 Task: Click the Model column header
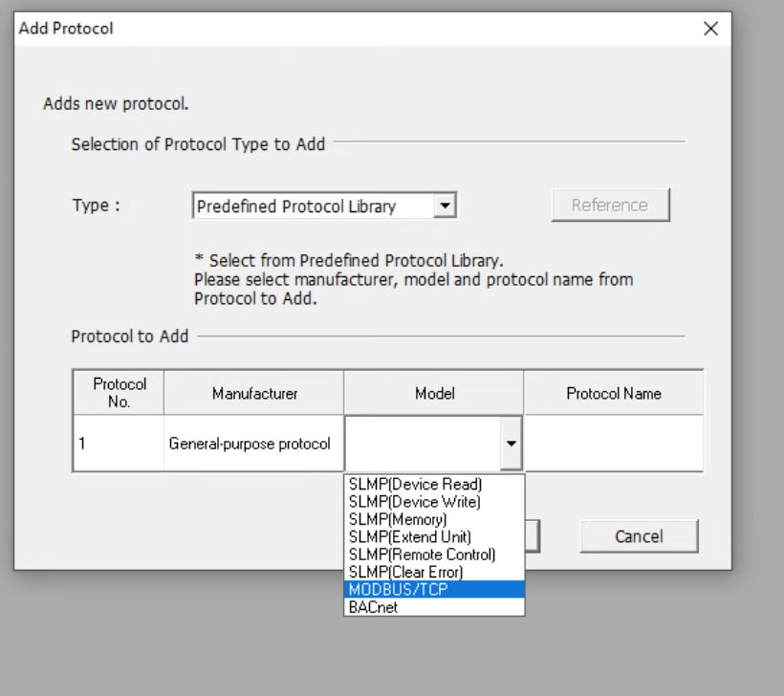coord(434,393)
